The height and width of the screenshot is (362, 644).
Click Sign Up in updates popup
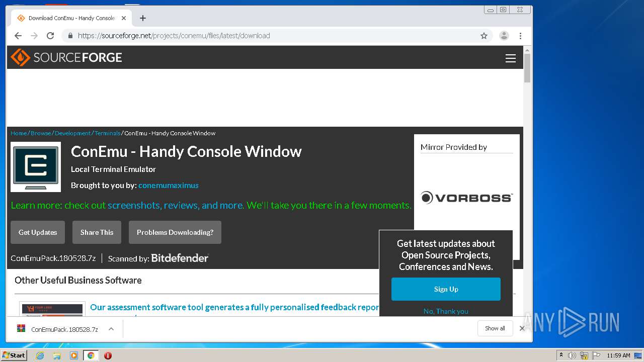[446, 289]
